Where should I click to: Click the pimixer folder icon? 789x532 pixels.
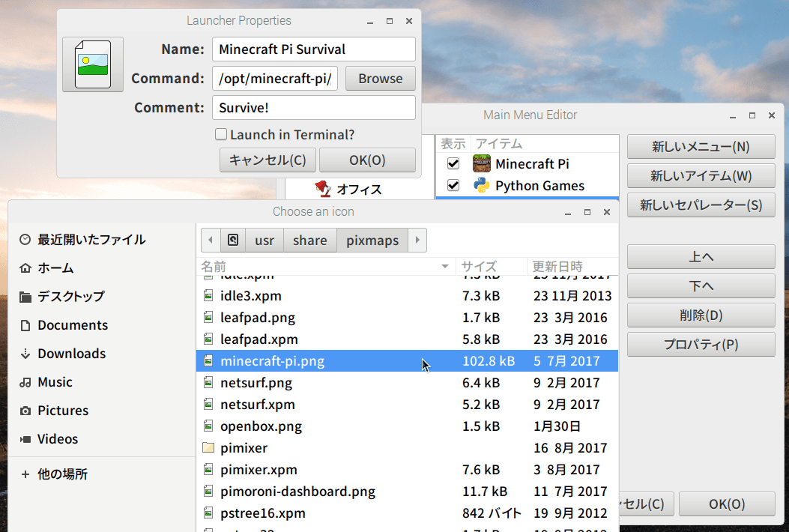[x=208, y=447]
